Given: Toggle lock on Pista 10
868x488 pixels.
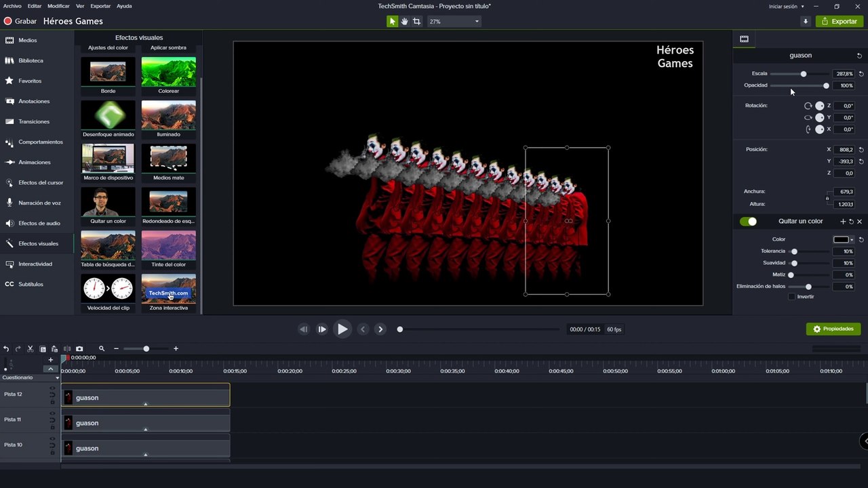Looking at the screenshot, I should (x=52, y=452).
